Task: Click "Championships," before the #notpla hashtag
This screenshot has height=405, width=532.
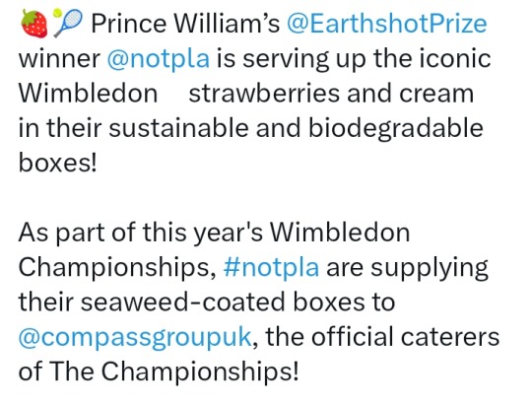Action: 117,267
